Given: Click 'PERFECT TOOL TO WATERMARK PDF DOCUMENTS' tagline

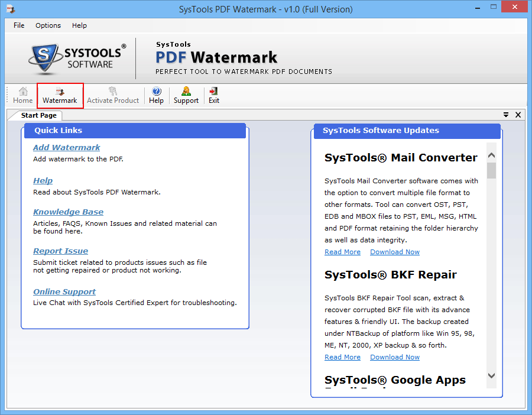Looking at the screenshot, I should pos(244,72).
